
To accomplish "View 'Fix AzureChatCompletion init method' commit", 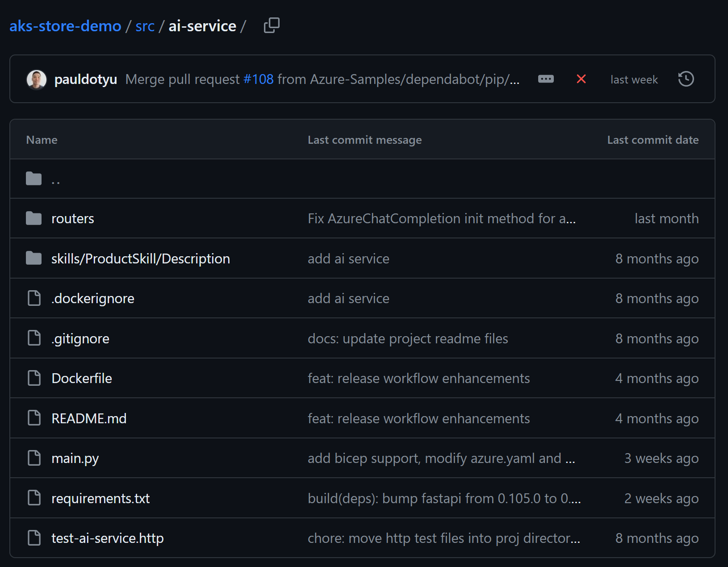I will [x=441, y=218].
